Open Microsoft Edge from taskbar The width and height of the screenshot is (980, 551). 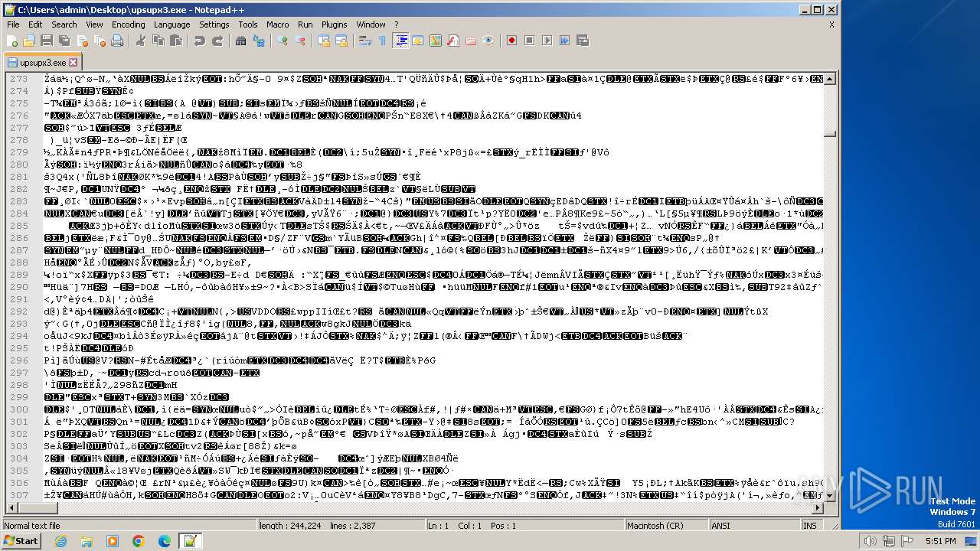pyautogui.click(x=164, y=541)
